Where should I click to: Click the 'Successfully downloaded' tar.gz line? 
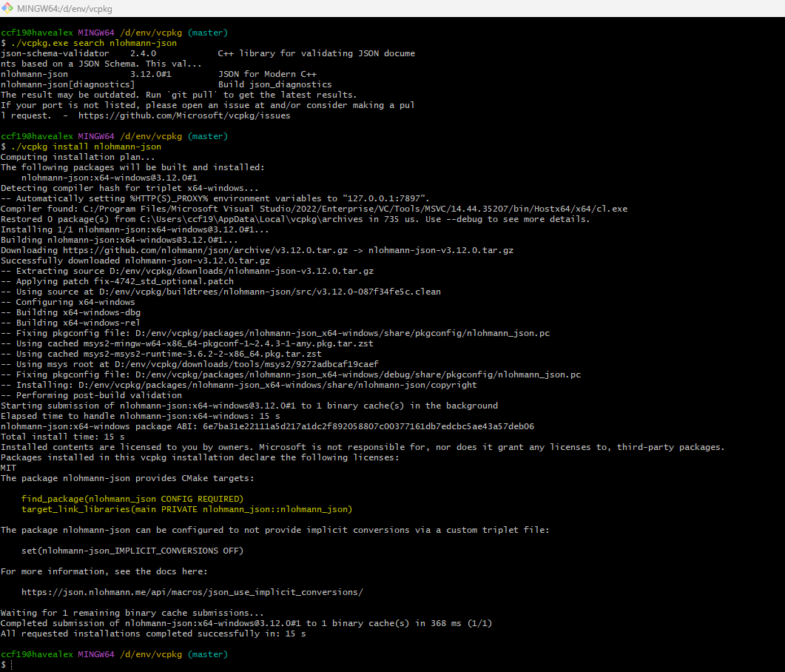tap(135, 261)
